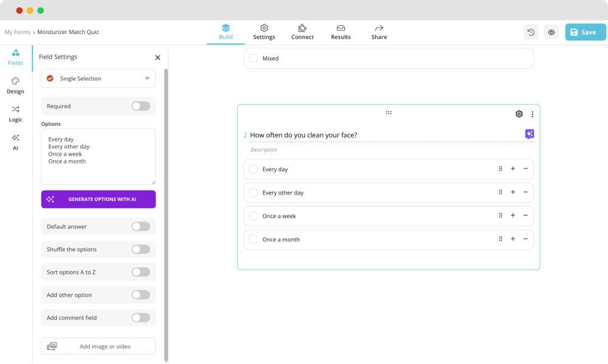View form revision history via clock icon

(530, 32)
